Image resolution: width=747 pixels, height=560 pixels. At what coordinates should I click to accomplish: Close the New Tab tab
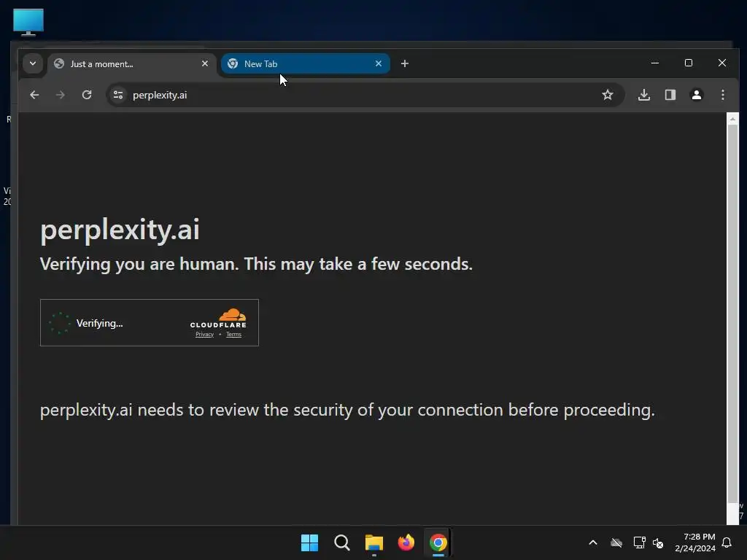click(379, 63)
